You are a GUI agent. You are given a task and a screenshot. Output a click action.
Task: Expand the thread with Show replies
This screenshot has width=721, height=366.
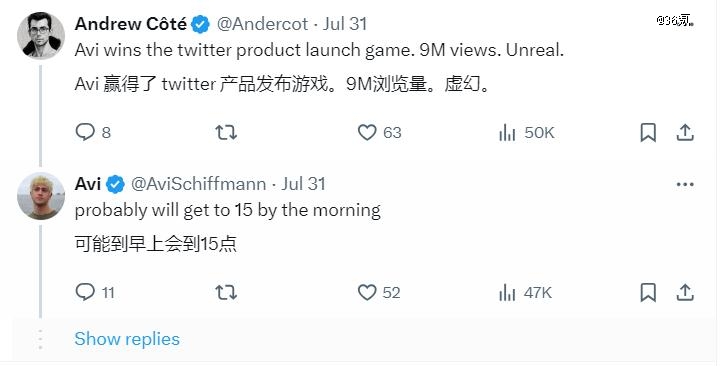pos(127,339)
